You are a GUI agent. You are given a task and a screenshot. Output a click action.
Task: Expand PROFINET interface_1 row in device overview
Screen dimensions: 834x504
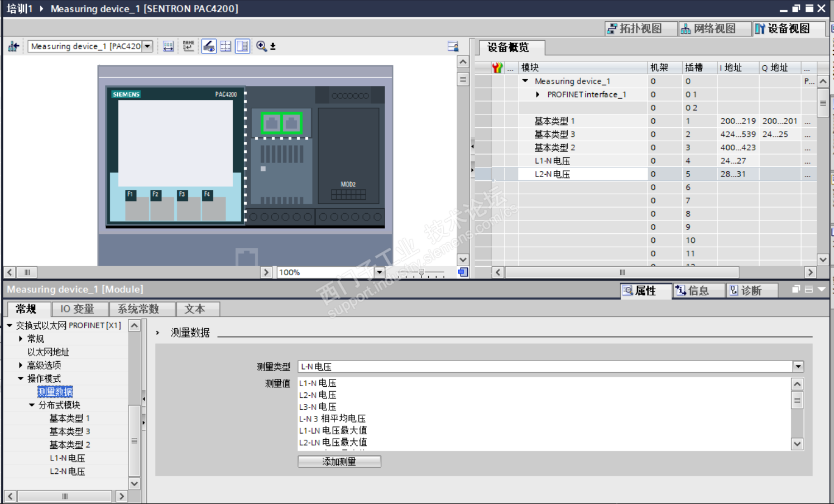[538, 94]
